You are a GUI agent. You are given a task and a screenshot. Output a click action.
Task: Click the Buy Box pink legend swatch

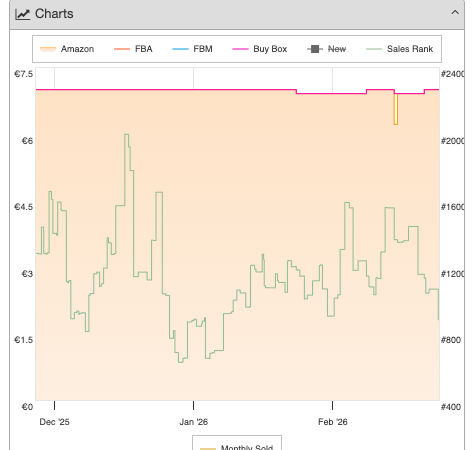[240, 49]
